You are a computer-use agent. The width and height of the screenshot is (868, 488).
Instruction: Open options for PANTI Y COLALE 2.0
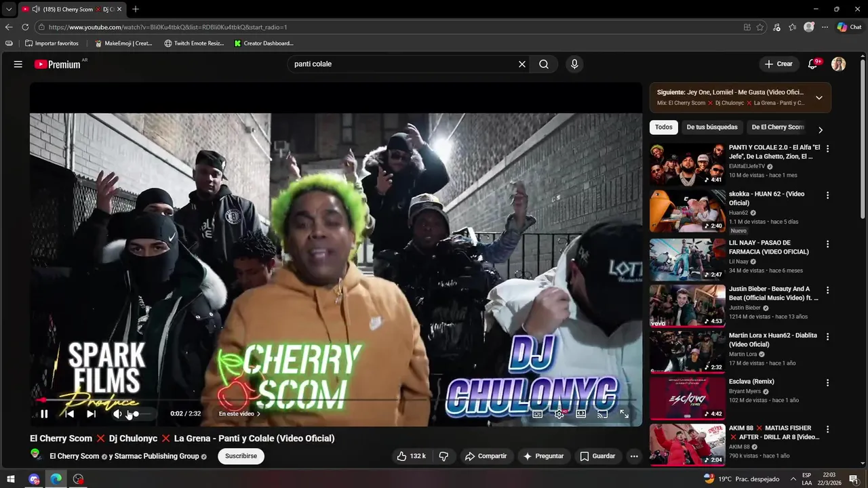click(827, 148)
